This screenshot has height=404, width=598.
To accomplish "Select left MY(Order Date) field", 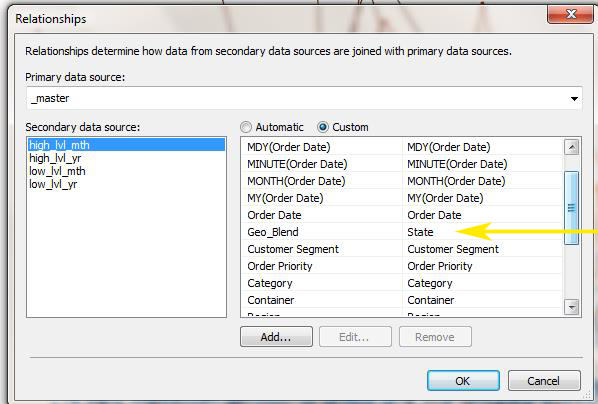I will tap(285, 198).
